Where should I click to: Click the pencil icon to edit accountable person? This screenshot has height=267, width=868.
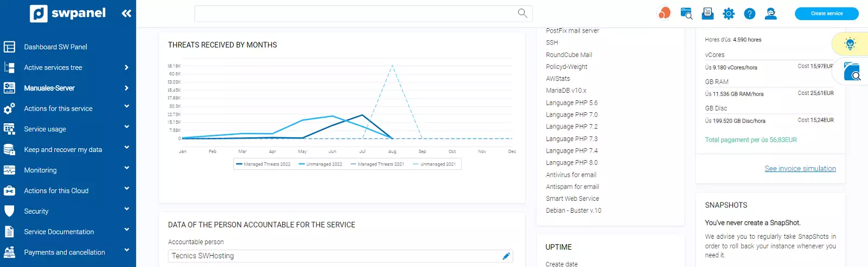coord(506,256)
